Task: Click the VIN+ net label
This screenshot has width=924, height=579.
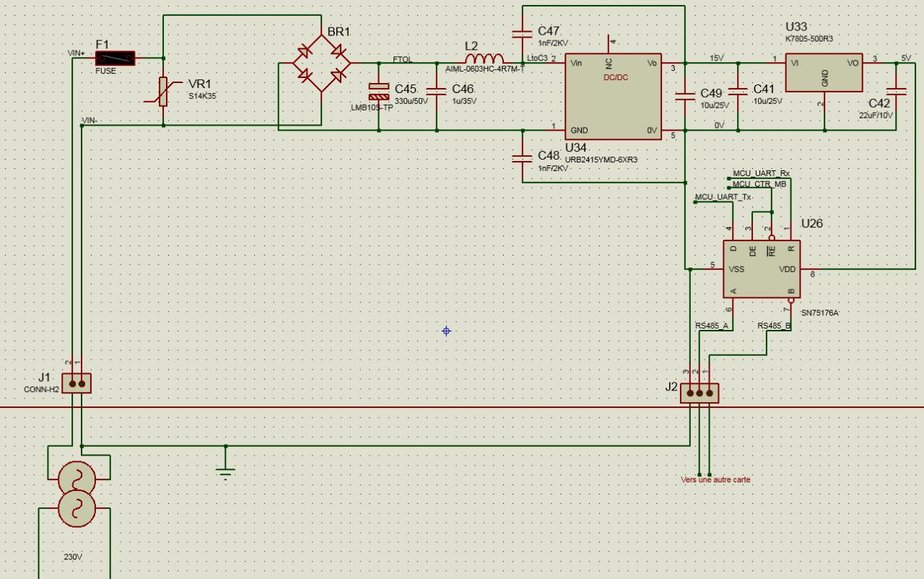Action: click(76, 53)
